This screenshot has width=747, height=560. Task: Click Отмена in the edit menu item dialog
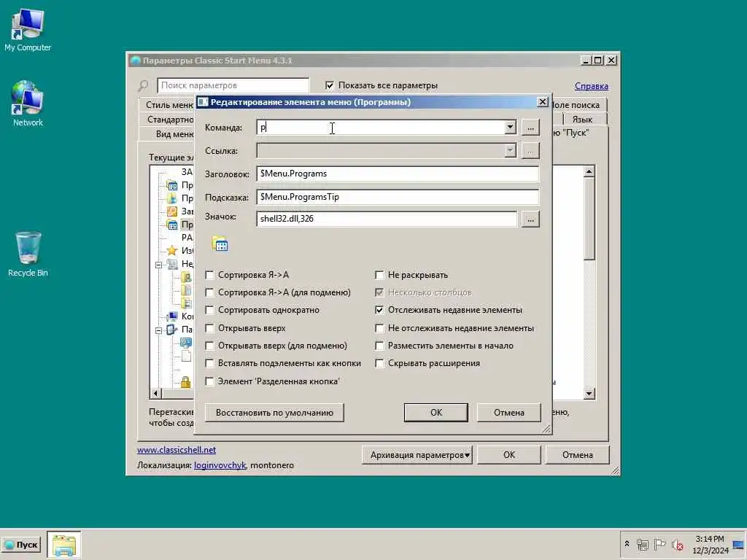click(x=508, y=413)
